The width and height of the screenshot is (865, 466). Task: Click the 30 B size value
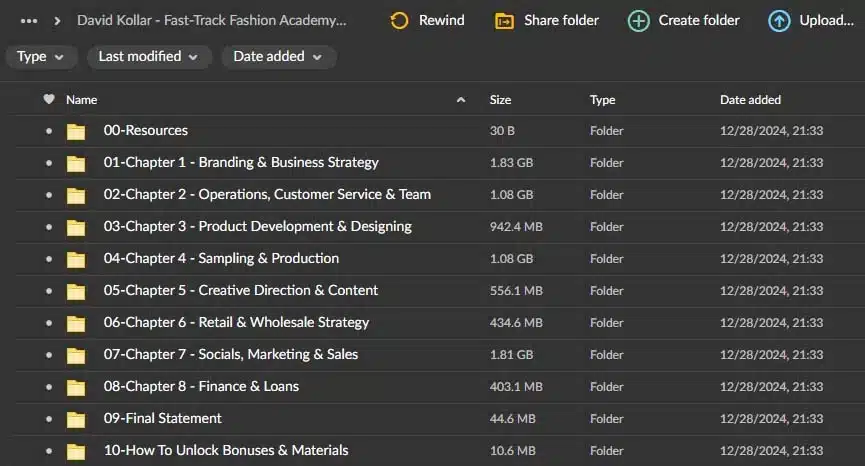point(502,131)
